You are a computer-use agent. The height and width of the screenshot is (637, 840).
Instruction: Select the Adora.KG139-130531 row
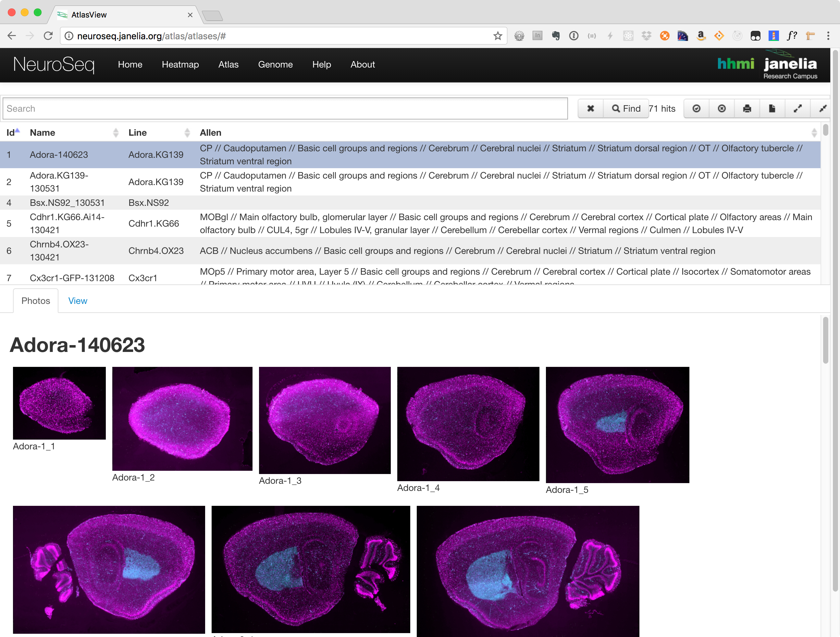pos(410,182)
